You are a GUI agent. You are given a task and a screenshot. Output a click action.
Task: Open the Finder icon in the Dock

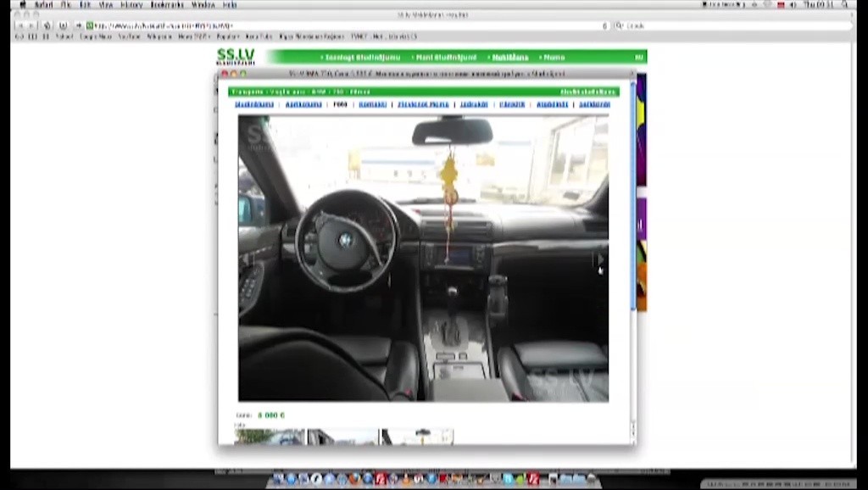pos(278,479)
